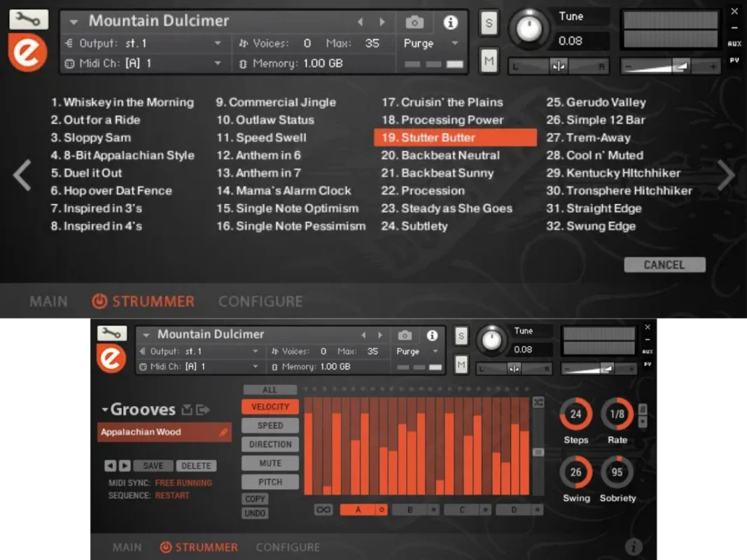747x560 pixels.
Task: Rename Appalachian Wood using the pencil icon
Action: point(223,433)
